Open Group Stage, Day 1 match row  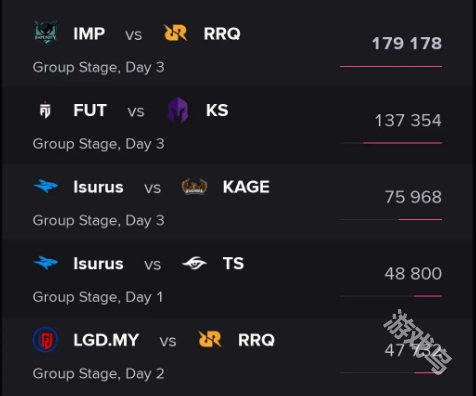(x=238, y=278)
